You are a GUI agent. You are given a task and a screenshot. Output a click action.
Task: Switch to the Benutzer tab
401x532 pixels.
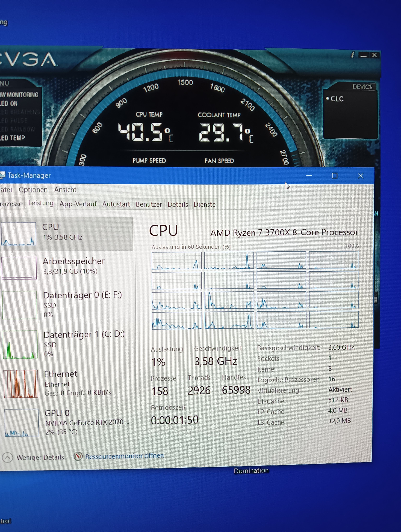[x=149, y=204]
